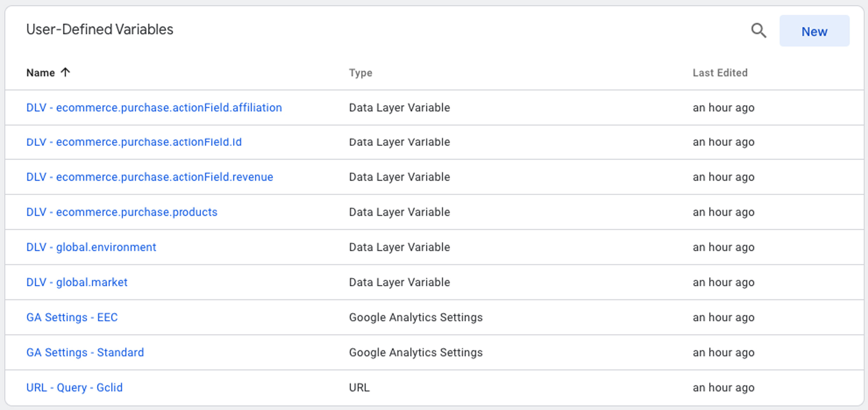Open GA Settings - Standard variable
Image resolution: width=868 pixels, height=410 pixels.
(85, 352)
